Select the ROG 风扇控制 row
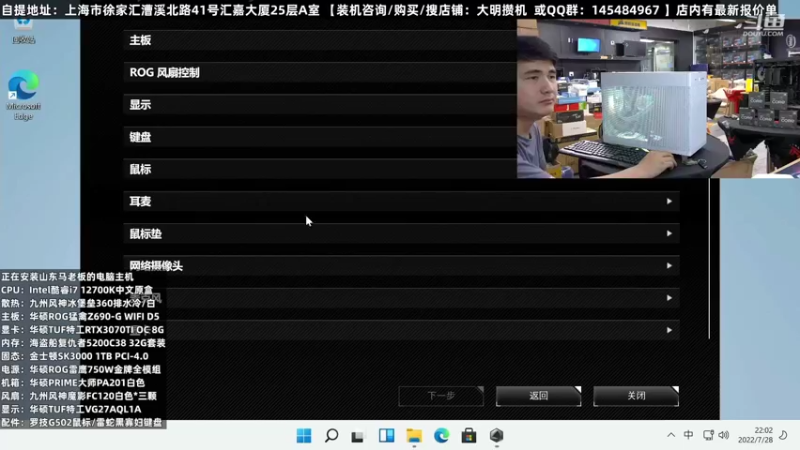800x450 pixels. pos(320,72)
